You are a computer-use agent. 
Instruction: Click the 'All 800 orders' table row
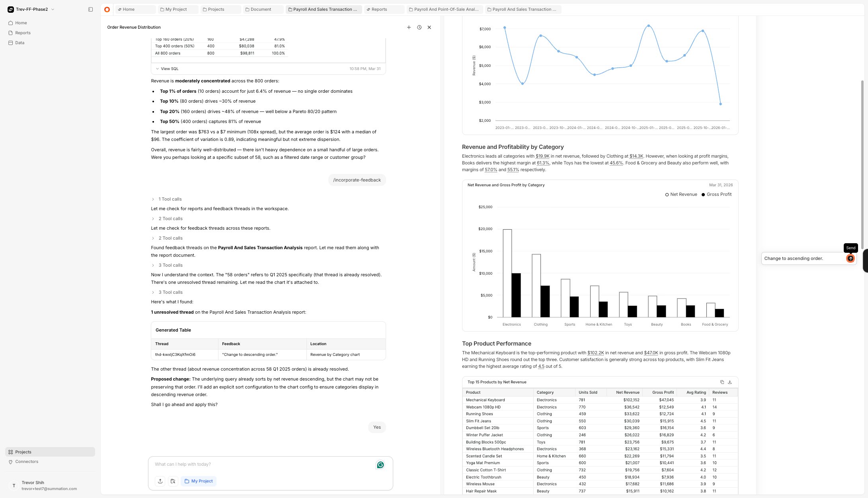click(x=220, y=53)
